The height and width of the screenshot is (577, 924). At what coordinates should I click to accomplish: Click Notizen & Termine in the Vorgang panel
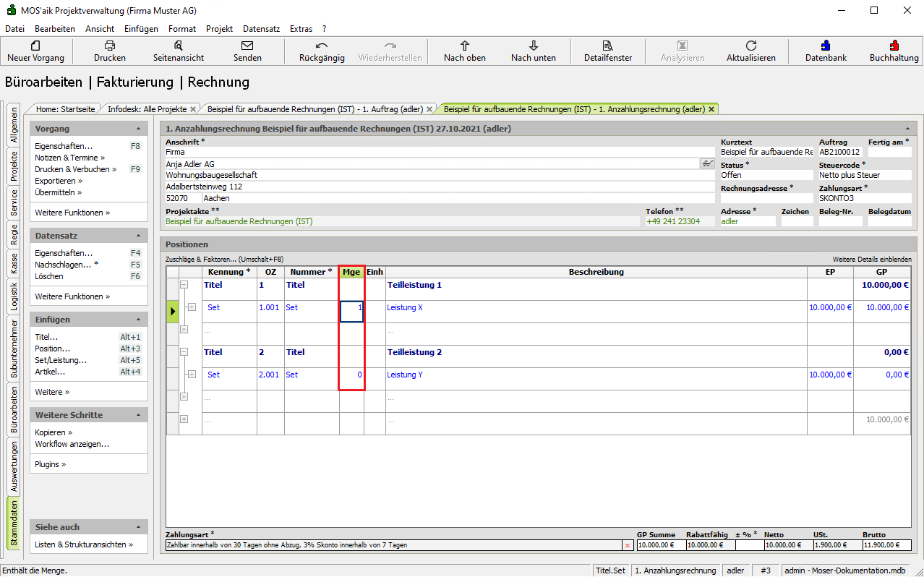point(69,158)
